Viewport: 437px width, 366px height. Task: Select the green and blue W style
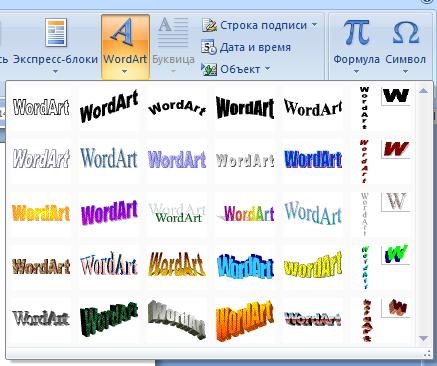click(x=396, y=255)
